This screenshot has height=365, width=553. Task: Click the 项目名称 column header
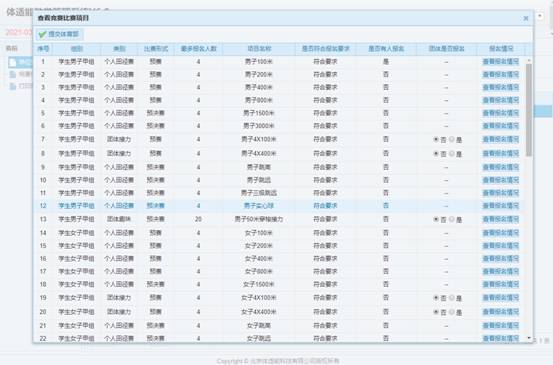(259, 49)
